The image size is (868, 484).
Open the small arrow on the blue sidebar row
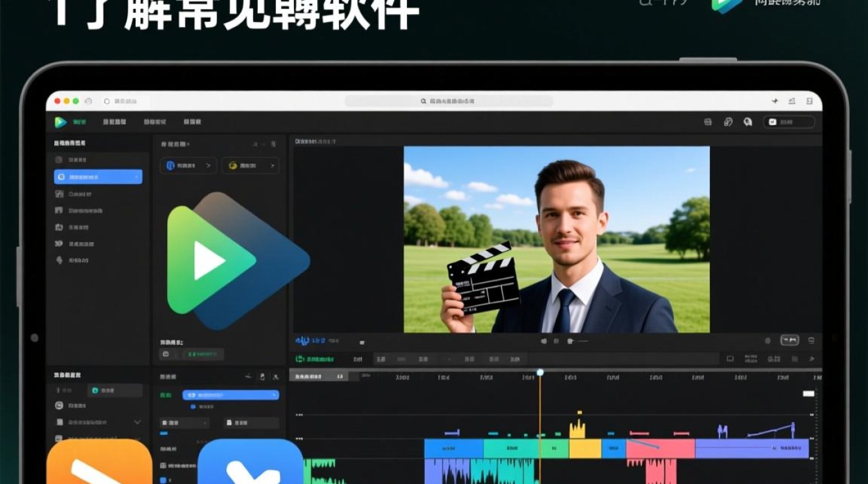[136, 177]
